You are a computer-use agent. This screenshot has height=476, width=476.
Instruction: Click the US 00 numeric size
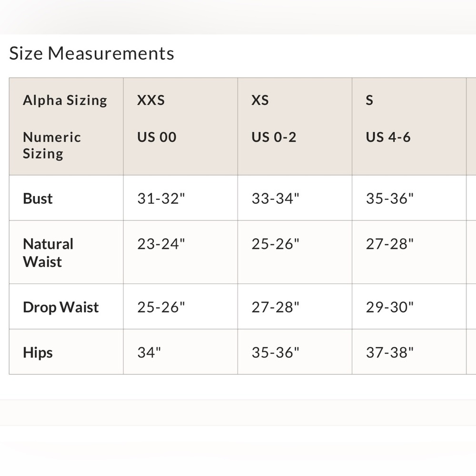pyautogui.click(x=157, y=137)
